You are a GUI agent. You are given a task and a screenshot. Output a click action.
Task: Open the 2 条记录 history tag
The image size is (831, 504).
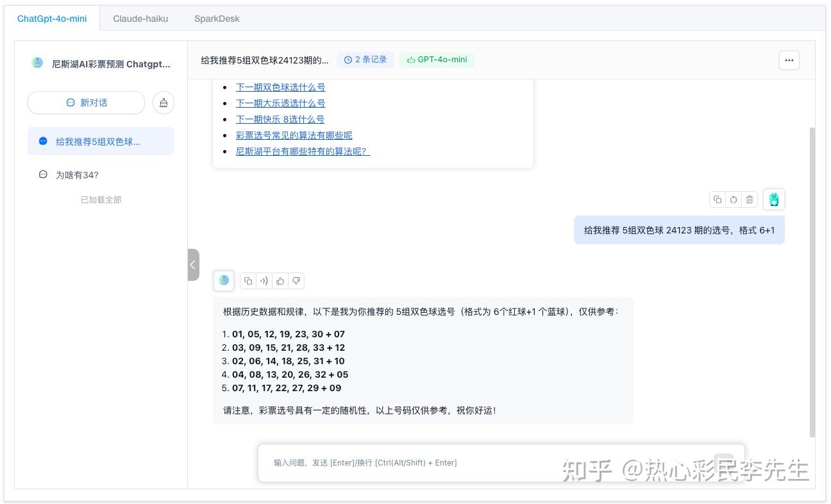(365, 60)
